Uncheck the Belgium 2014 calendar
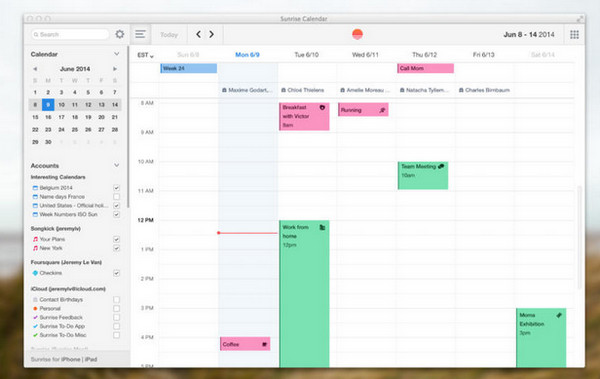The height and width of the screenshot is (379, 600). (117, 188)
